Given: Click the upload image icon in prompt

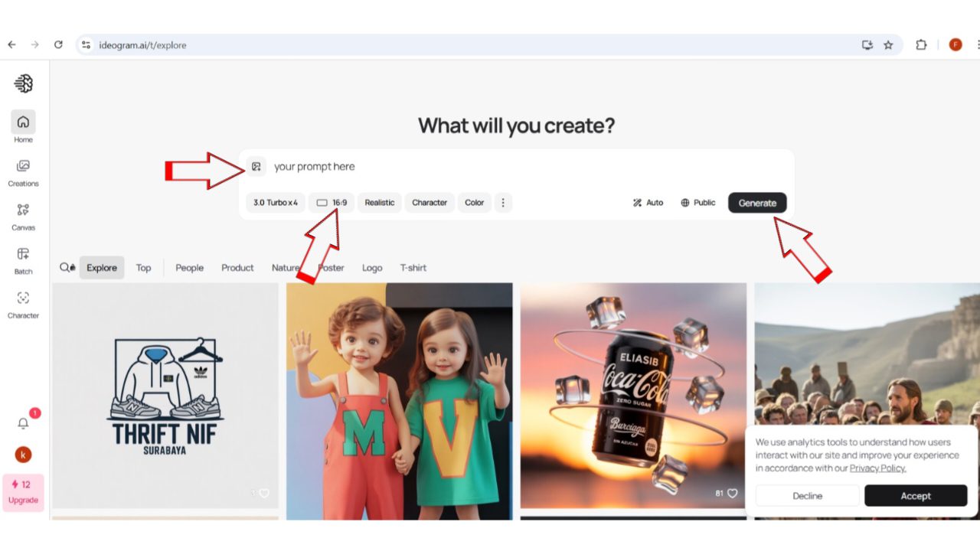Looking at the screenshot, I should 256,167.
